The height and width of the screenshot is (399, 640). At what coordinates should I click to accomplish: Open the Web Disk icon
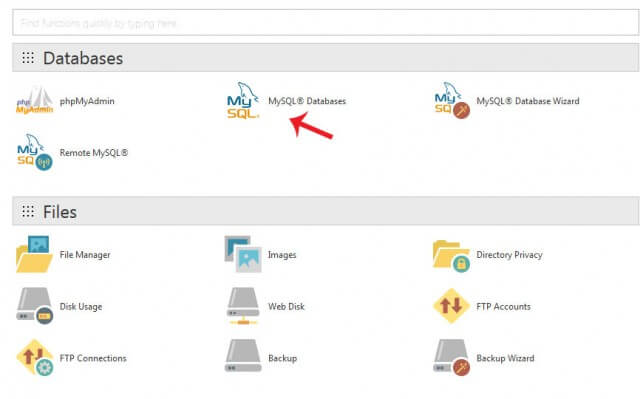pos(243,306)
